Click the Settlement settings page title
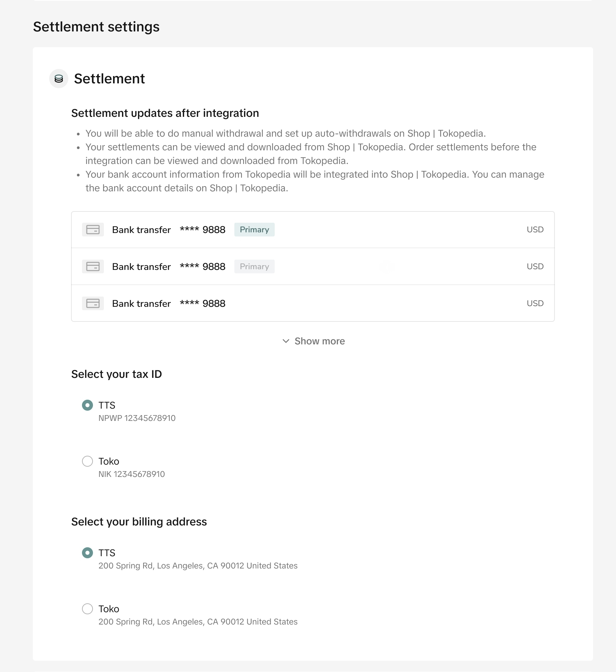Screen dimensions: 616x672 coord(96,27)
